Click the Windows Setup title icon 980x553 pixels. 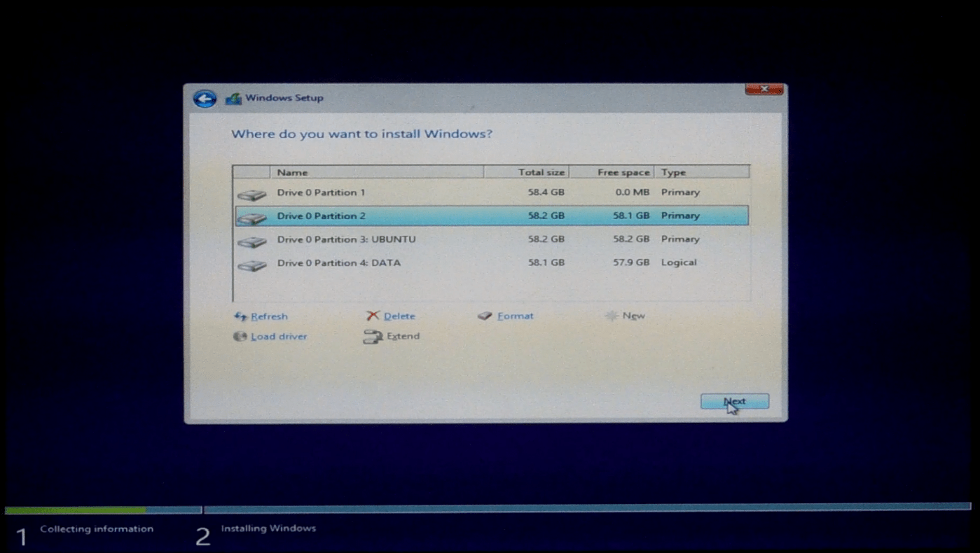(233, 99)
